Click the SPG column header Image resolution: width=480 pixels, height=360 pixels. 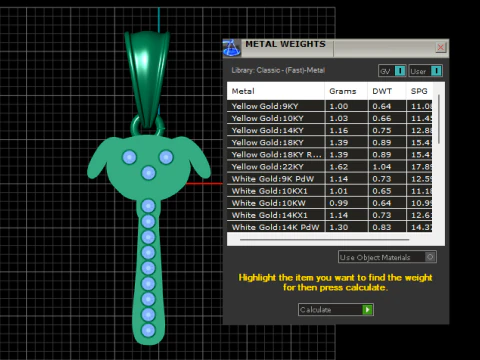click(x=419, y=91)
